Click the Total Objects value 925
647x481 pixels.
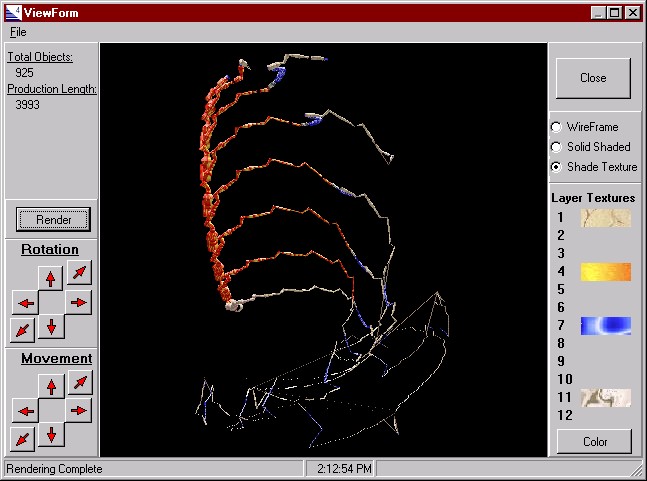[x=24, y=73]
